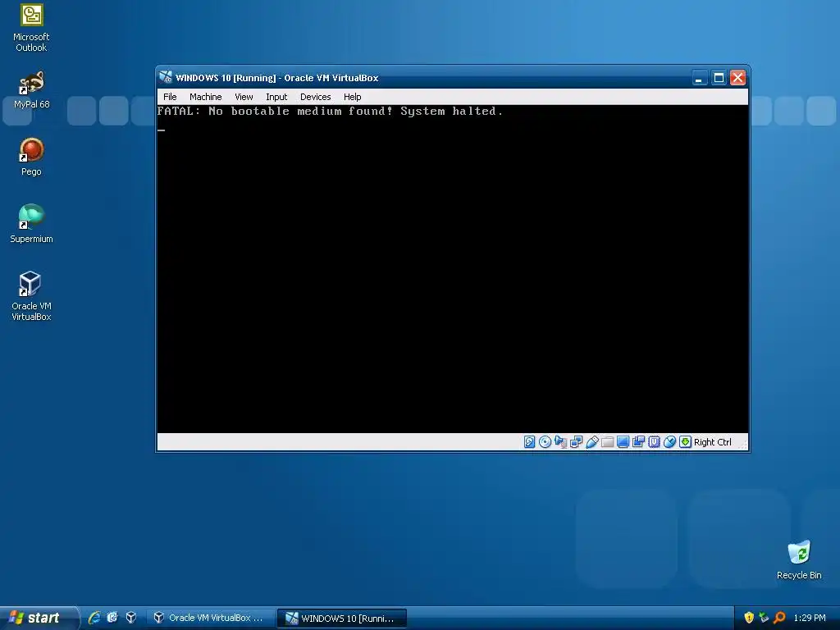Click the Right Ctrl host key label

point(713,442)
